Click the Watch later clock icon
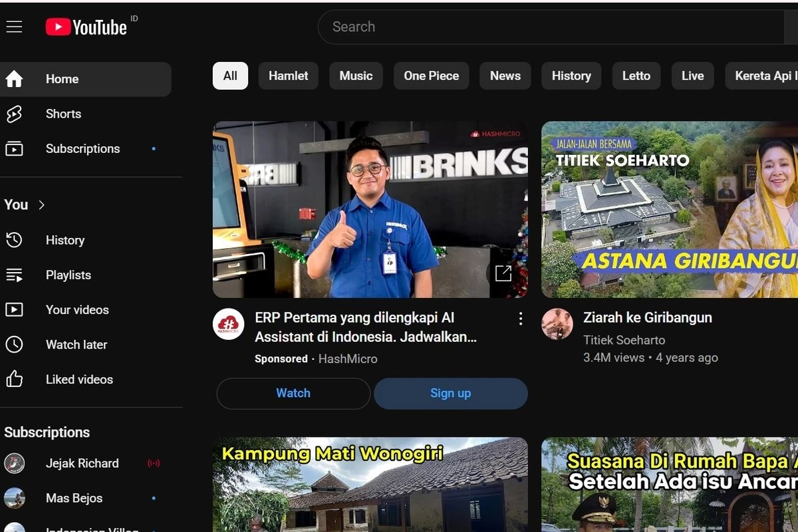The width and height of the screenshot is (798, 532). (14, 344)
